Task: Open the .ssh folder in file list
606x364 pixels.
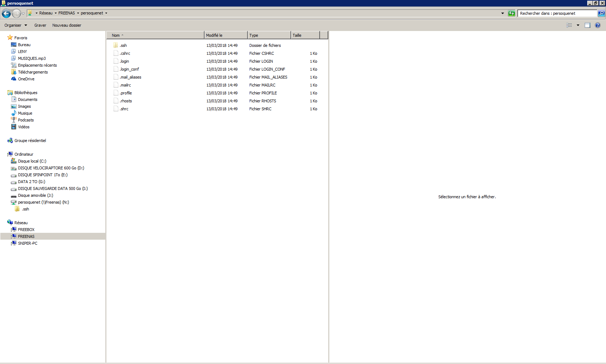Action: point(123,45)
